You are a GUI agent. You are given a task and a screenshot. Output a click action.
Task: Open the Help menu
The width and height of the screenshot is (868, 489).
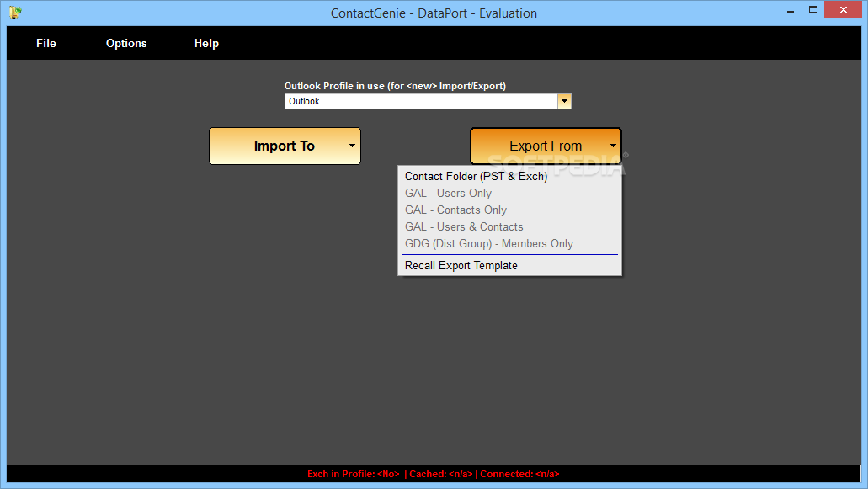coord(206,43)
